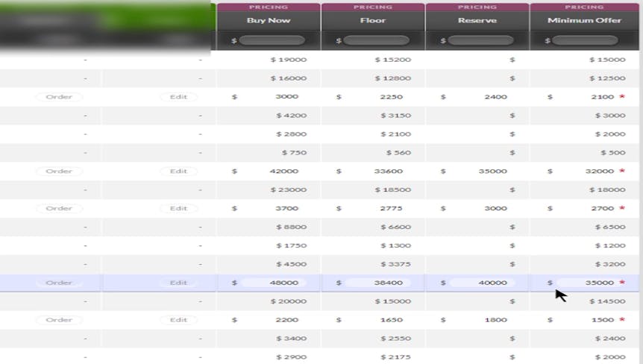Edit the Buy Now value 3700
643x364 pixels.
point(272,208)
